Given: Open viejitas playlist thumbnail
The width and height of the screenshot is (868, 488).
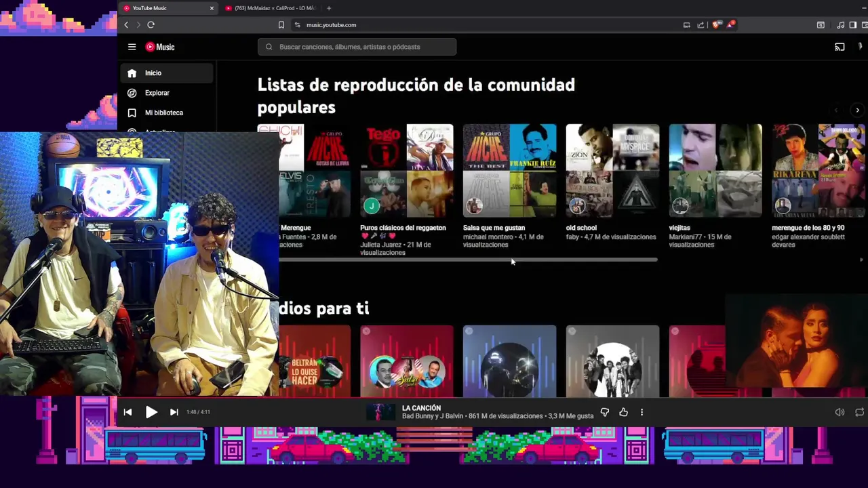Looking at the screenshot, I should pyautogui.click(x=715, y=170).
